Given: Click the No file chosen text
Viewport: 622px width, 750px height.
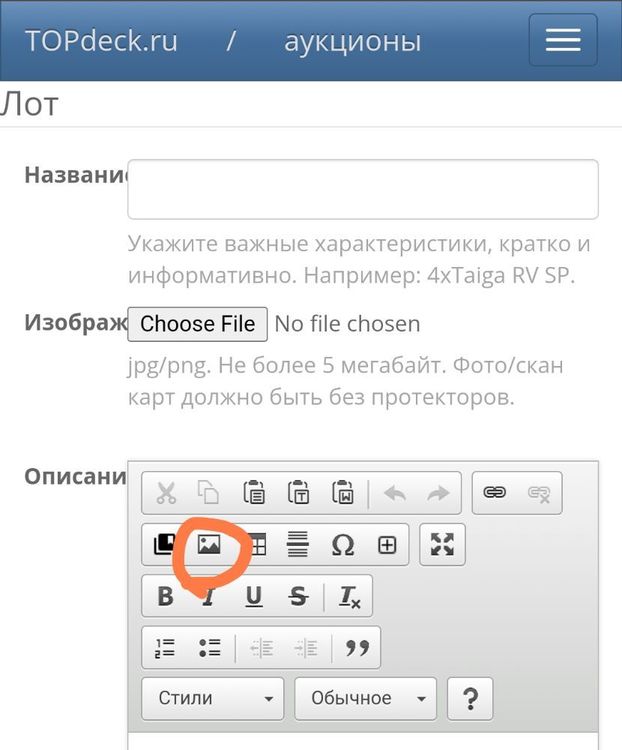Looking at the screenshot, I should (x=347, y=324).
